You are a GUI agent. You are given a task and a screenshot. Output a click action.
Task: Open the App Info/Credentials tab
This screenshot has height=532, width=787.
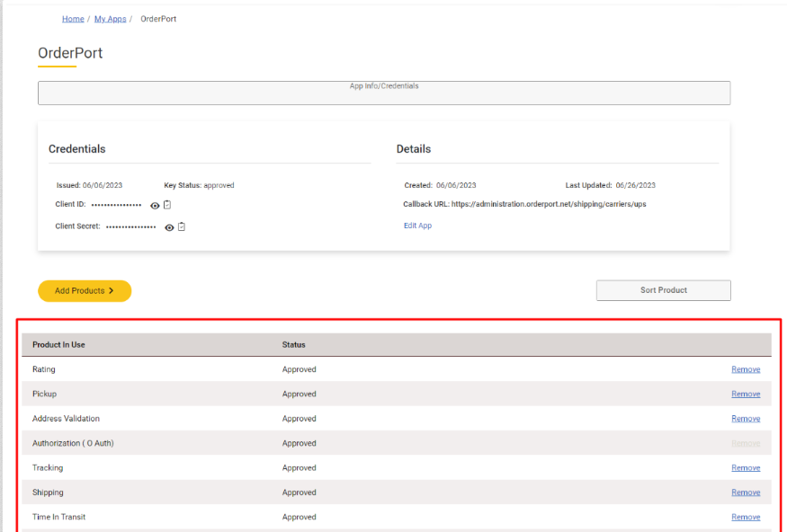[x=384, y=93]
